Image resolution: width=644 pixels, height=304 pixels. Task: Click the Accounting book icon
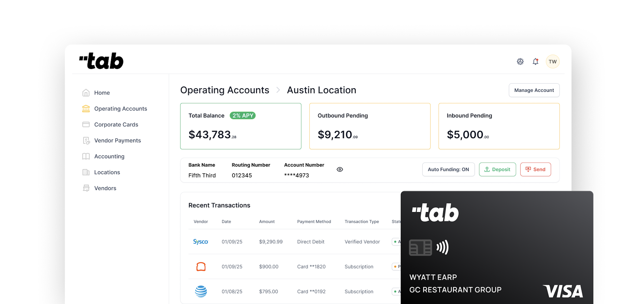coord(86,156)
